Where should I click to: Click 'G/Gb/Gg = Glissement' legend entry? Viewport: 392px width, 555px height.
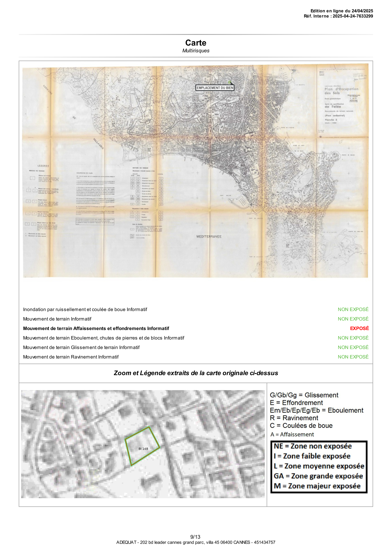coord(304,395)
